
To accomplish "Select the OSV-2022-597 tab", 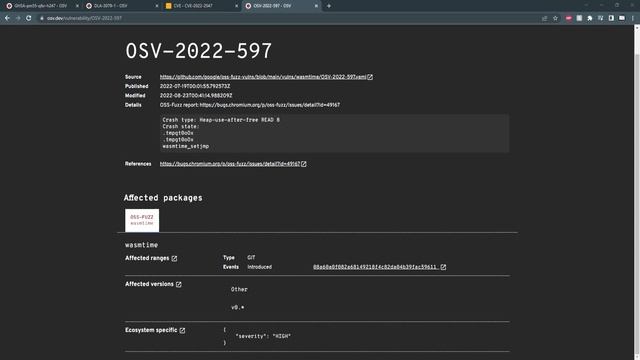I will pyautogui.click(x=280, y=6).
